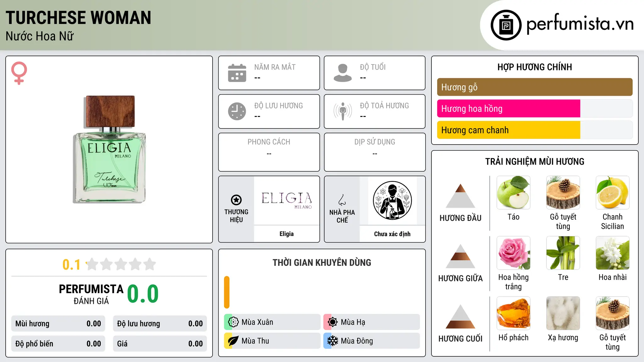The height and width of the screenshot is (362, 644).
Task: Click the Độ Tuổi label
Action: [373, 67]
